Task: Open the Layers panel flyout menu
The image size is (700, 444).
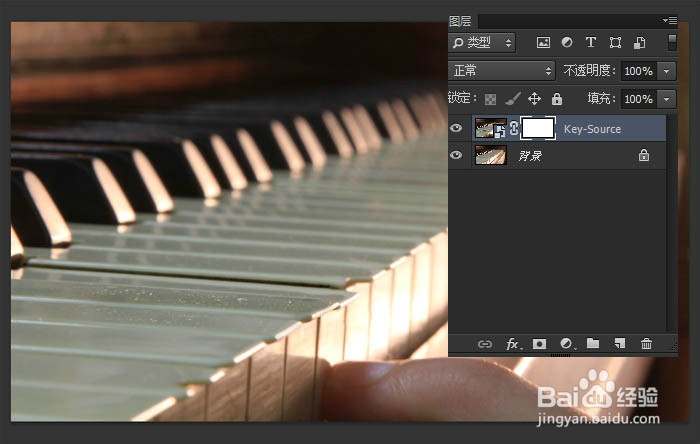Action: tap(670, 21)
